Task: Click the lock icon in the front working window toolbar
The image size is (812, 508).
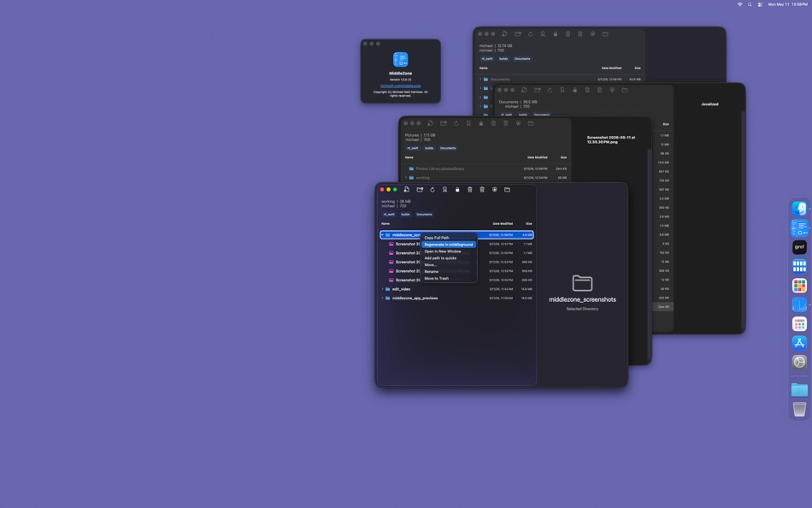Action: click(x=457, y=190)
